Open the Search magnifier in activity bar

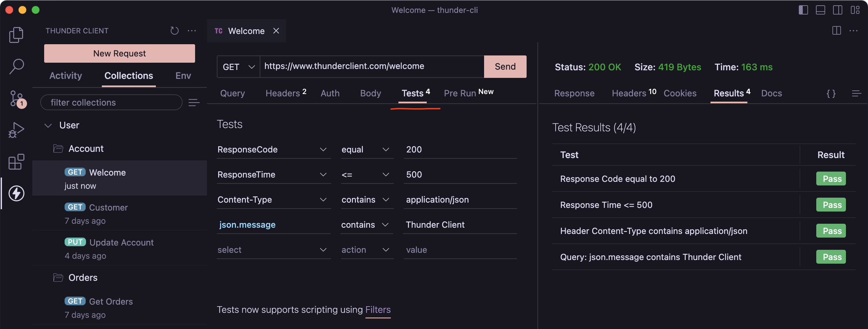(16, 66)
